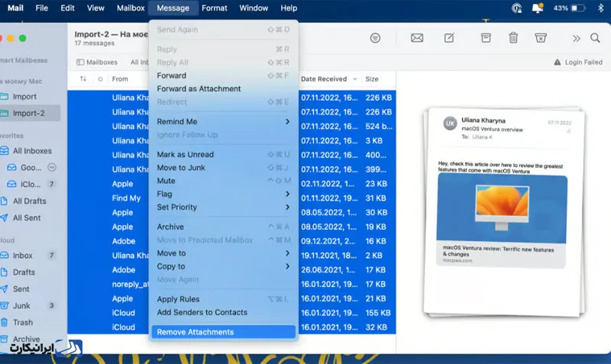Open the search magnifier icon
This screenshot has width=611, height=364.
coord(595,37)
